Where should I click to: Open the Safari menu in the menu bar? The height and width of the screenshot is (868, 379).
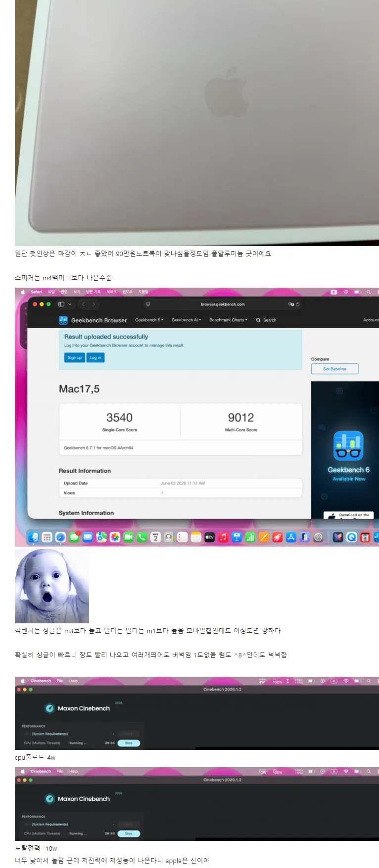37,292
